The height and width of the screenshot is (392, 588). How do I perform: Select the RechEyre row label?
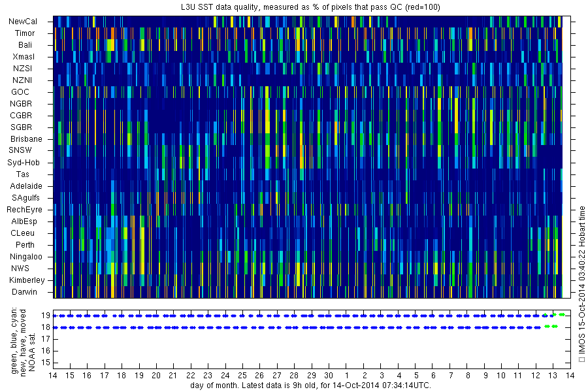24,210
